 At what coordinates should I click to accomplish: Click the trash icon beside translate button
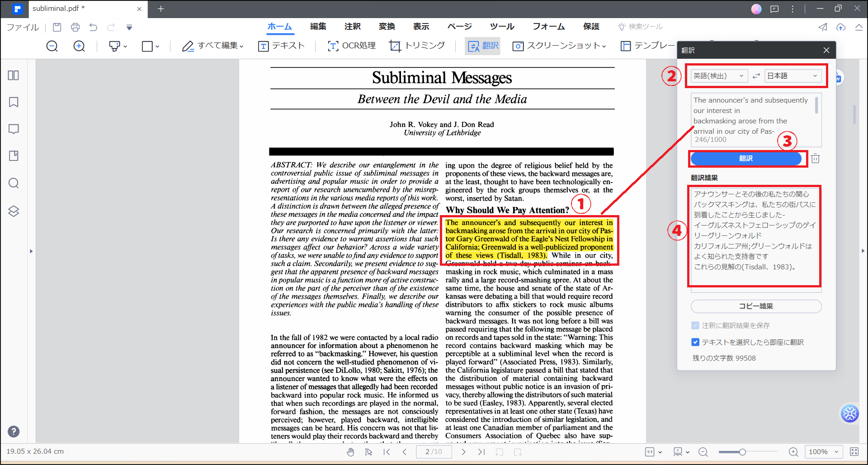tap(815, 159)
